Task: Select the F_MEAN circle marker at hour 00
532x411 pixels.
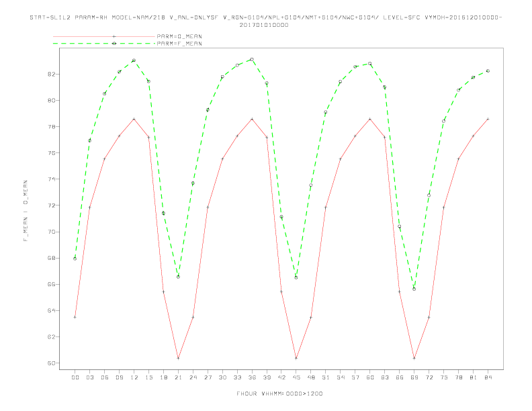Action: [75, 259]
